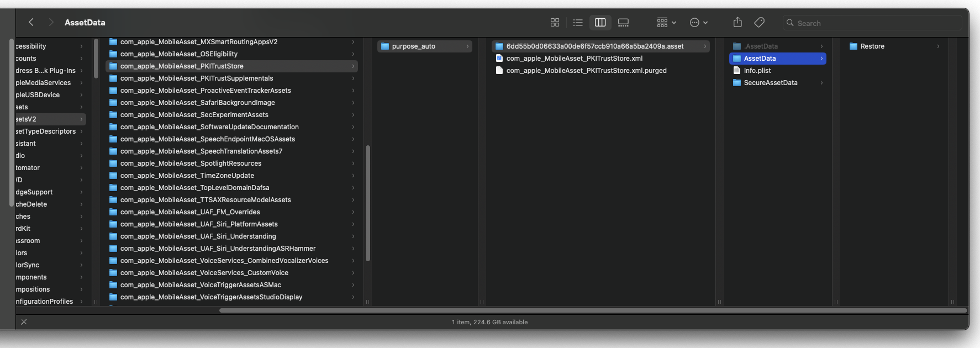Viewport: 980px width, 348px height.
Task: Click the TopLevelDomainDafsa folder icon
Action: click(113, 188)
